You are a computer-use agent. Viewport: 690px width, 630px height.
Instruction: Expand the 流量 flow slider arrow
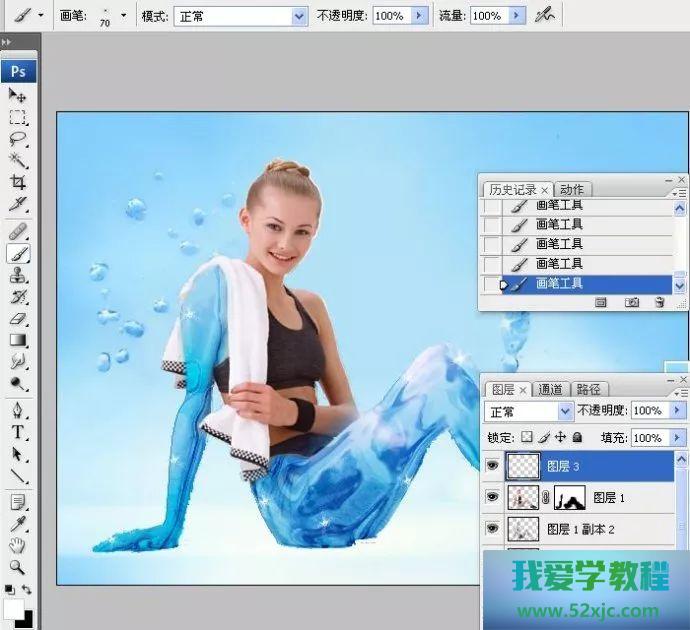[516, 16]
